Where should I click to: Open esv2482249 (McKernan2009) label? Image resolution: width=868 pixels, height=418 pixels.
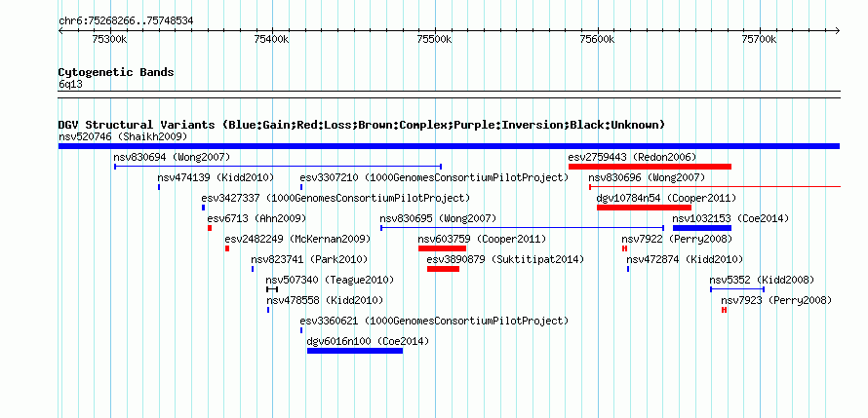[x=297, y=239]
